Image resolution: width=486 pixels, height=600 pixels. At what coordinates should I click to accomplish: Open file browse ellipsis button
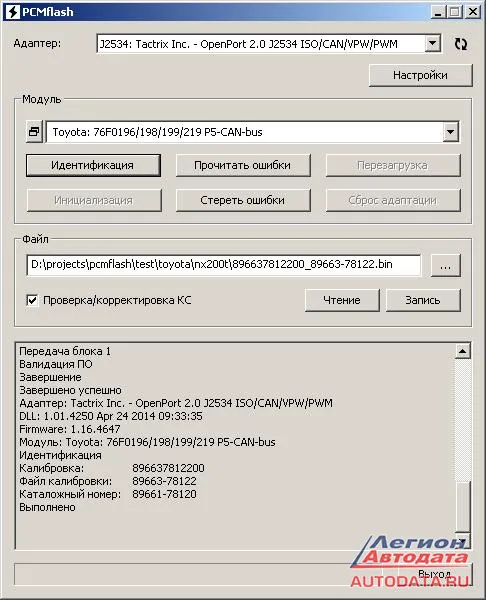click(x=445, y=265)
